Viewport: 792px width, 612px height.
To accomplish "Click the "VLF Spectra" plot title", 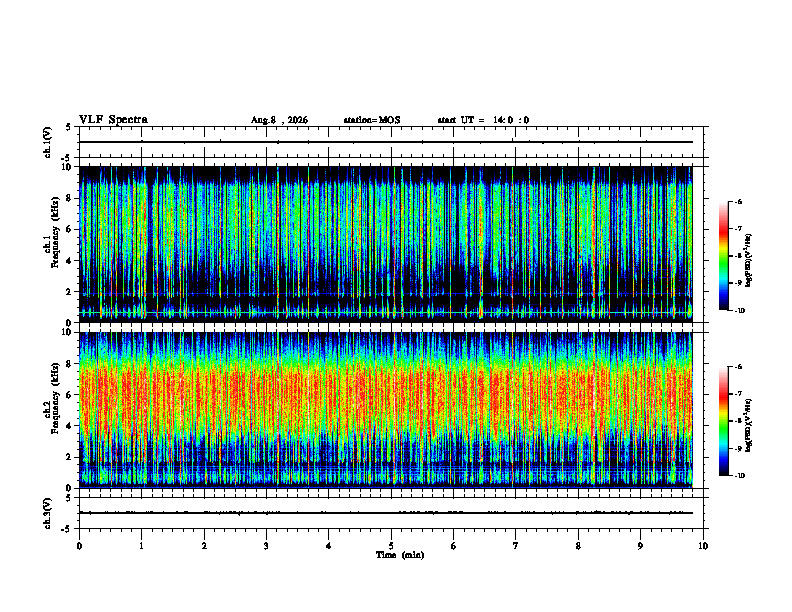I will pos(113,120).
